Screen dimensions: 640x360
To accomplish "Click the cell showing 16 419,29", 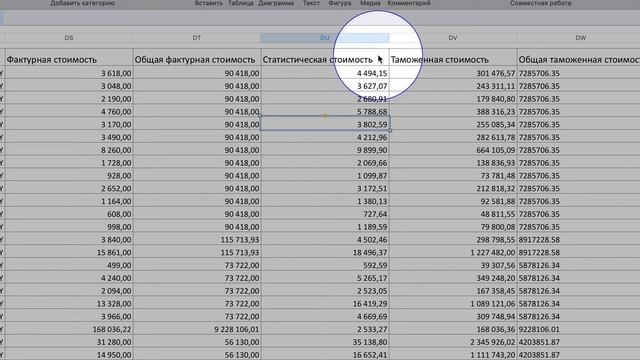I will click(x=325, y=304).
